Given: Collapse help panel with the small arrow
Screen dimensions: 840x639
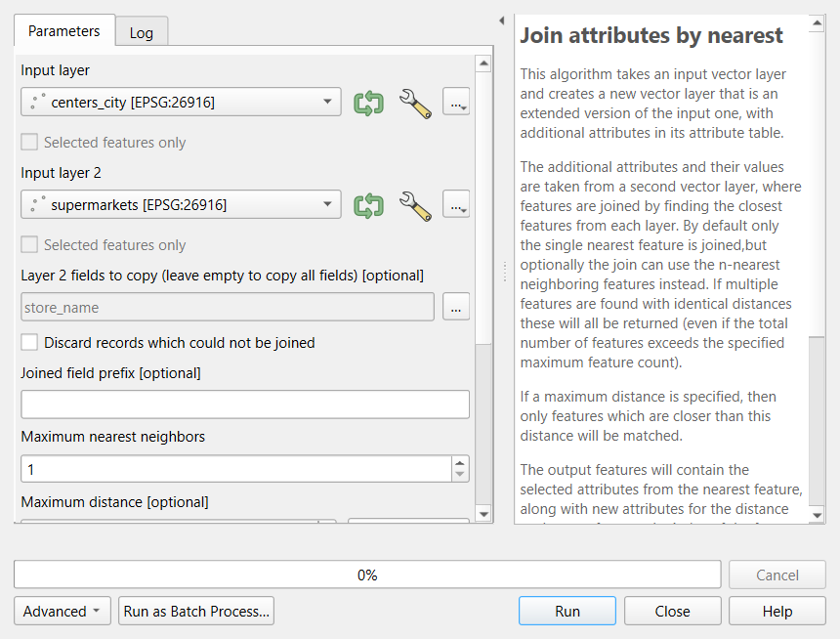Looking at the screenshot, I should 501,21.
